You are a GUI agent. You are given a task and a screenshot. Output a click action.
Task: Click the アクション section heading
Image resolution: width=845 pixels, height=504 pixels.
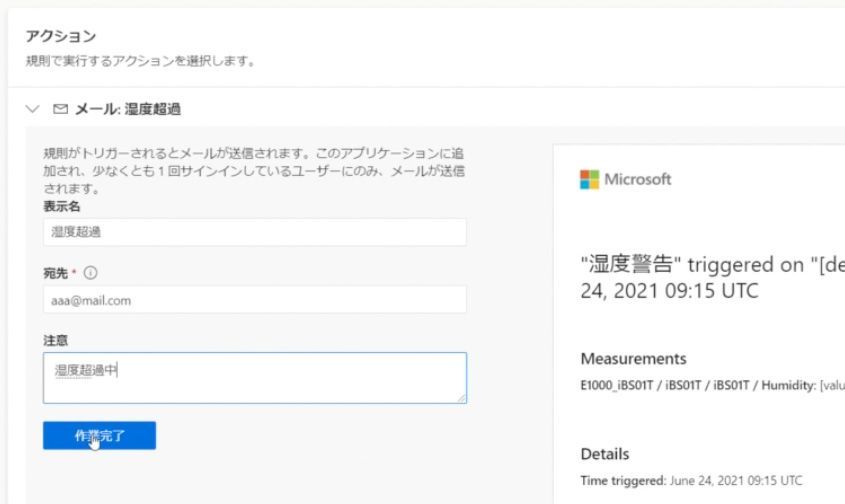(x=61, y=36)
